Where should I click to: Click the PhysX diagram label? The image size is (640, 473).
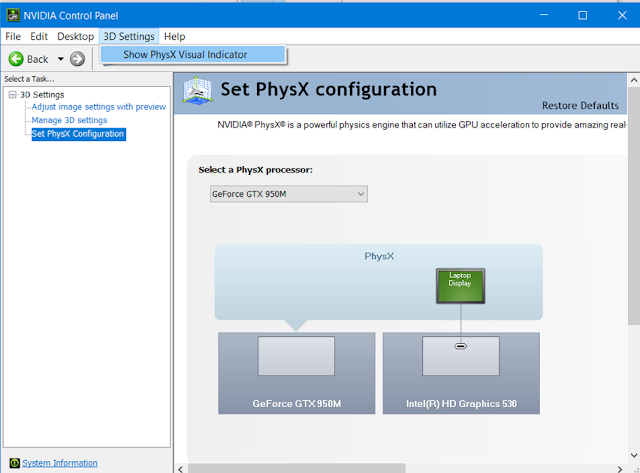[379, 256]
